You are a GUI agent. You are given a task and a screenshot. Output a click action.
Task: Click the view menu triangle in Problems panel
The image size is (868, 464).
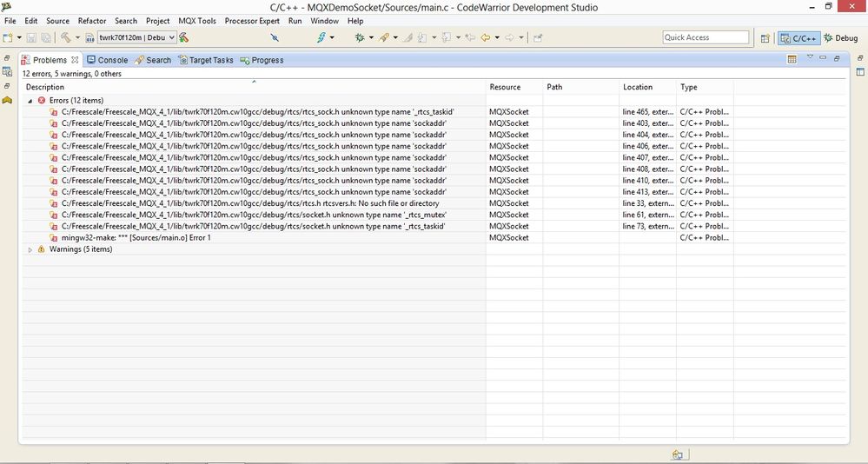tap(810, 57)
